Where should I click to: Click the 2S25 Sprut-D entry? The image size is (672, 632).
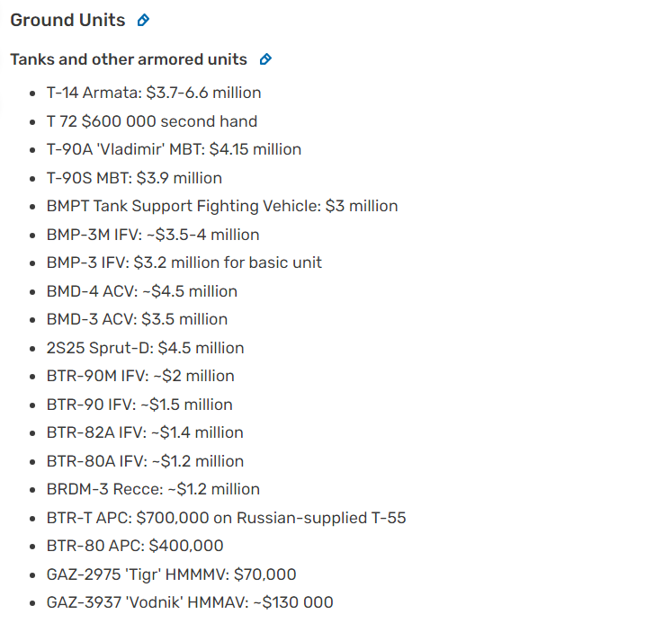point(145,348)
